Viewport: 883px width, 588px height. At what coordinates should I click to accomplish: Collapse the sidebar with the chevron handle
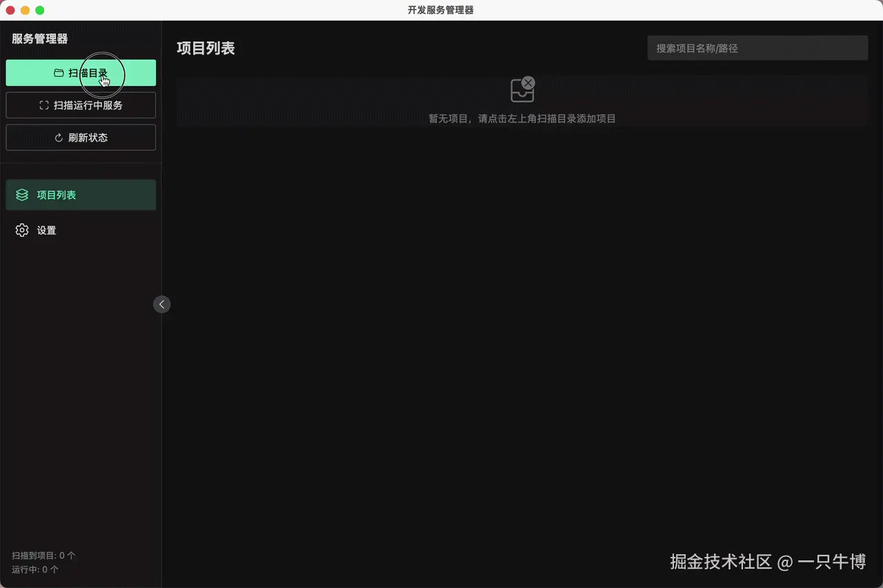click(161, 304)
